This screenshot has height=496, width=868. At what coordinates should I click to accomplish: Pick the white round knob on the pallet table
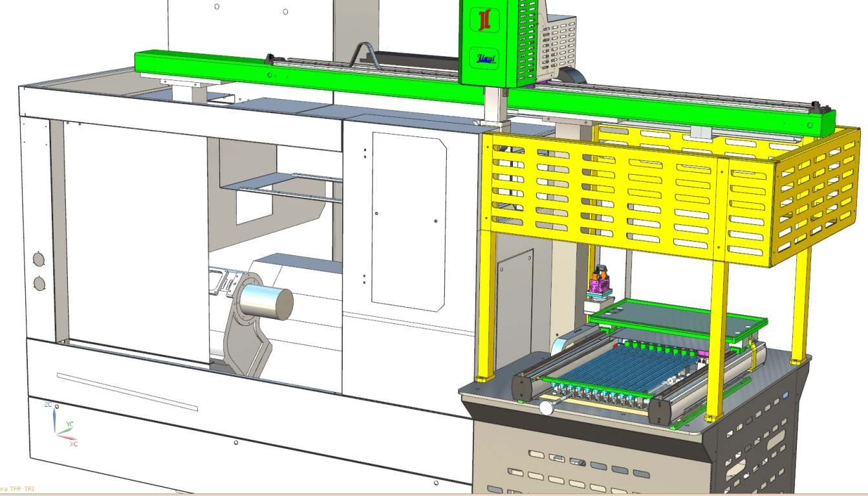pos(547,408)
